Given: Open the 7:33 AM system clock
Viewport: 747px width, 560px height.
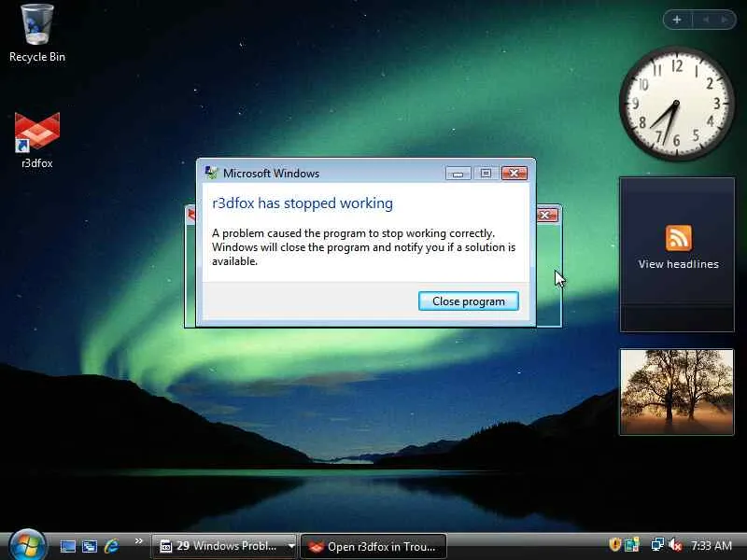Looking at the screenshot, I should tap(712, 545).
